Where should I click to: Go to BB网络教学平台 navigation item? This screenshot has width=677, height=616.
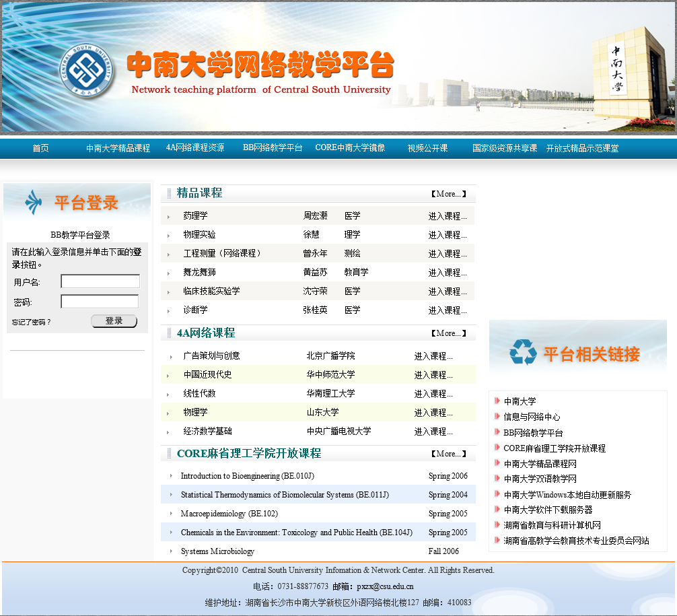pos(273,147)
